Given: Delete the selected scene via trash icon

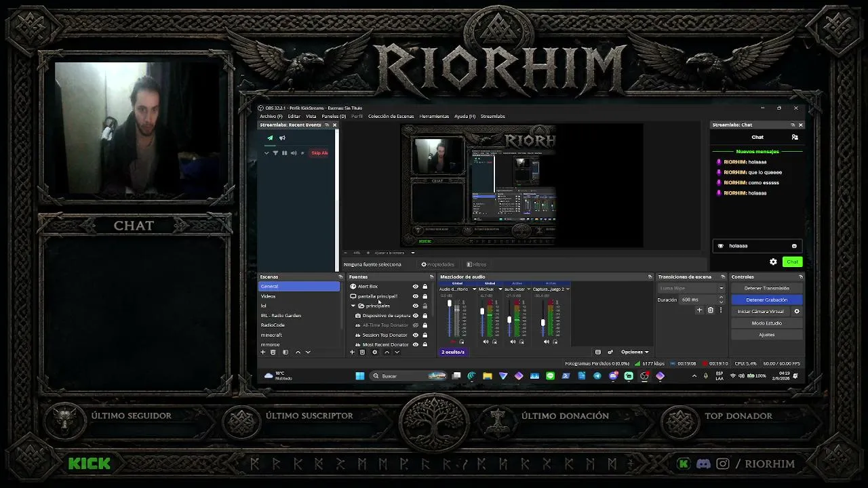Looking at the screenshot, I should click(x=273, y=352).
